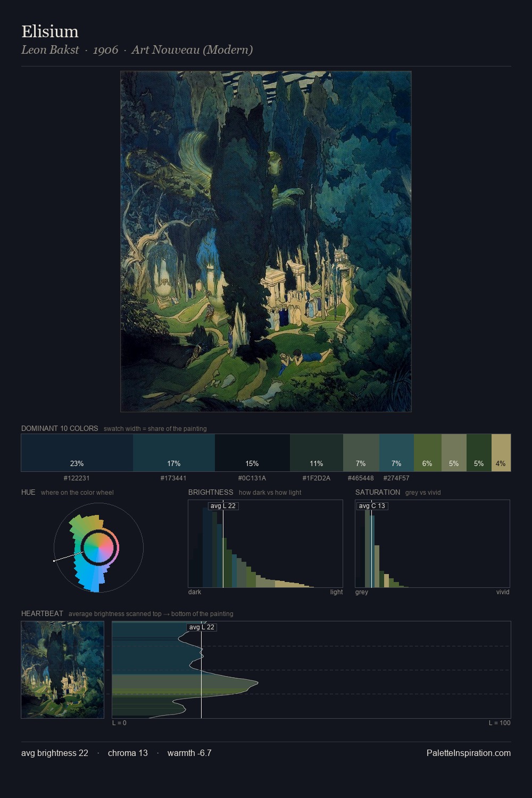
Task: Click the 'avg brightness 22' footer stat
Action: (55, 753)
